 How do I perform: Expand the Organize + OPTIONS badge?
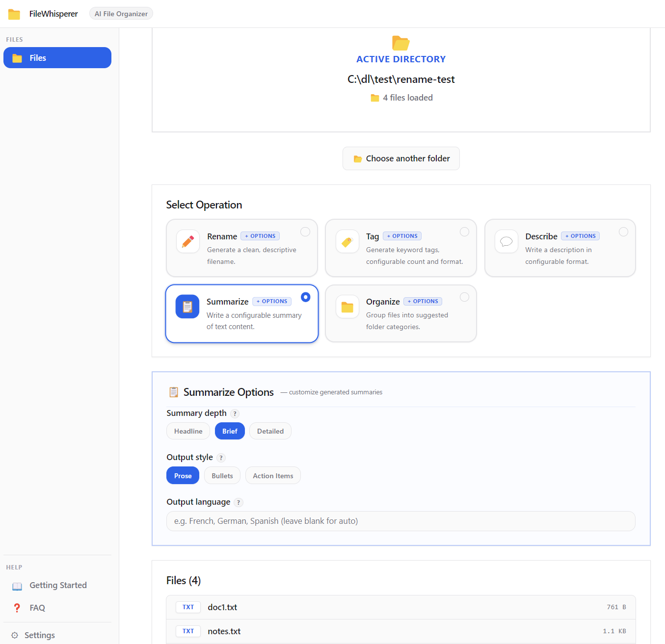[423, 301]
